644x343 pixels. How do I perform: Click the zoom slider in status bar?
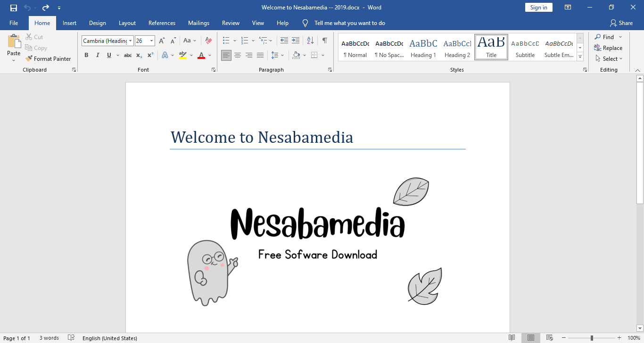(x=592, y=338)
